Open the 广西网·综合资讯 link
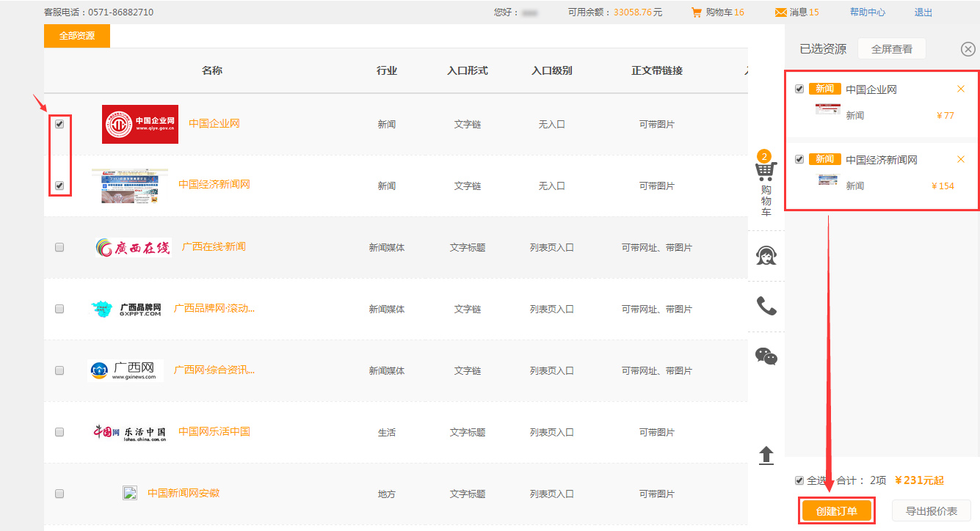This screenshot has height=531, width=980. click(x=214, y=370)
